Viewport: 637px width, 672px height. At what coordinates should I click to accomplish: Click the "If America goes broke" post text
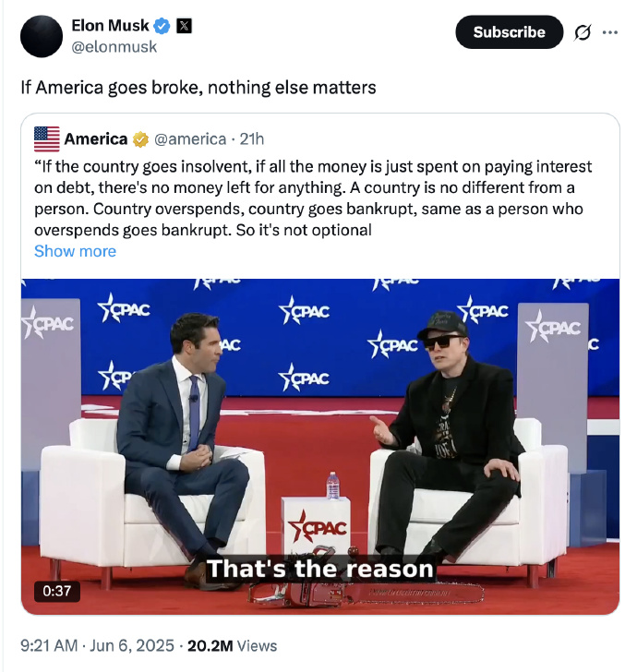click(x=198, y=88)
